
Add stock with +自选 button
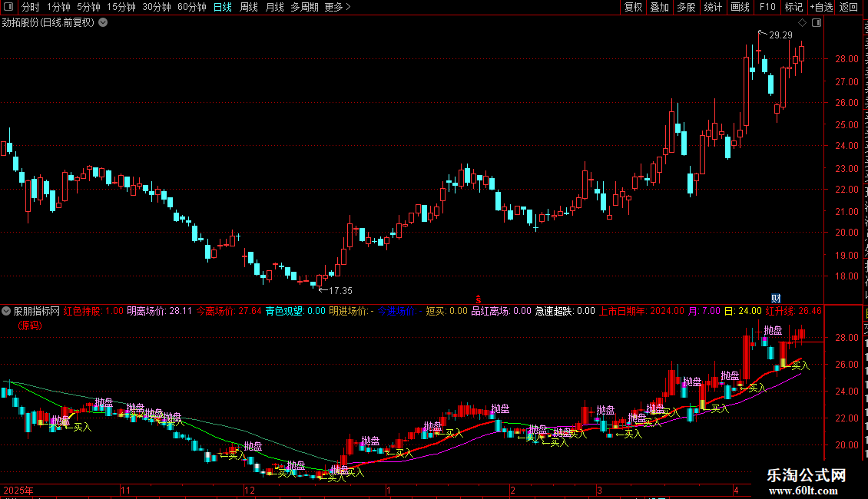(x=821, y=7)
